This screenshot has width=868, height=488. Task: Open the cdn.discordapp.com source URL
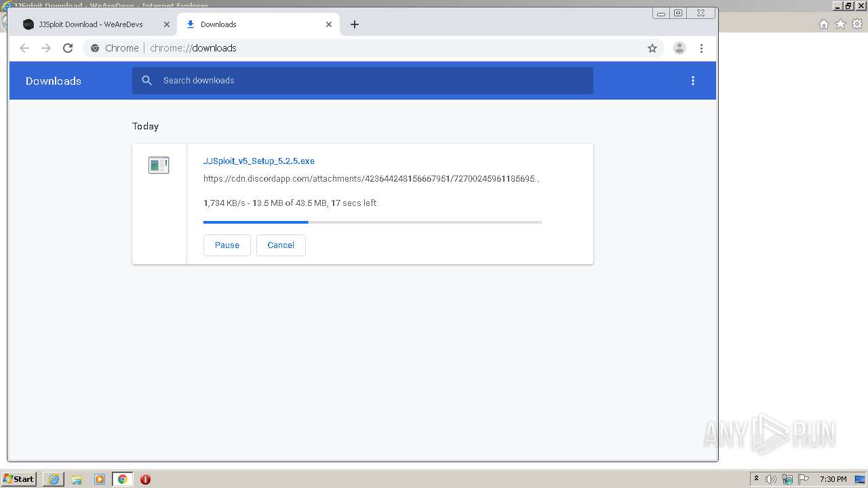click(x=372, y=179)
